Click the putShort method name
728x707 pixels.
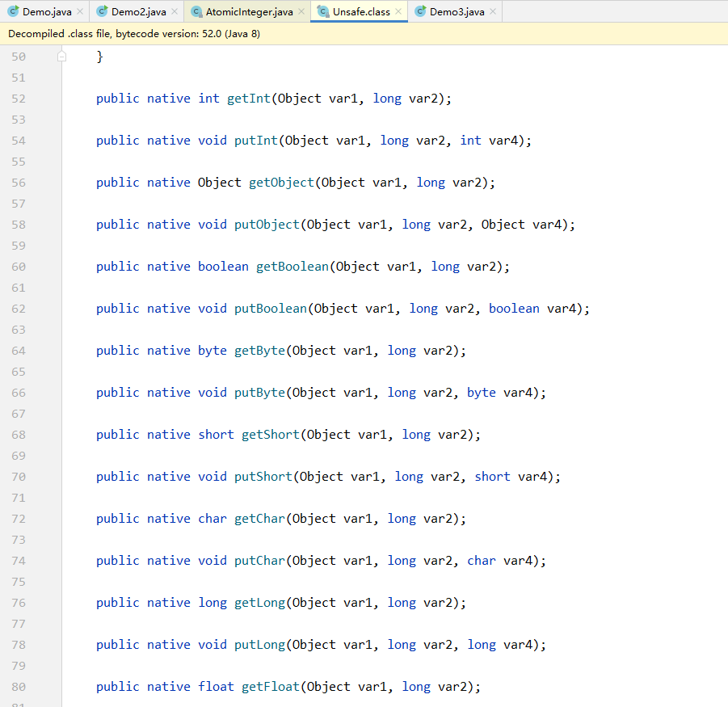point(263,476)
